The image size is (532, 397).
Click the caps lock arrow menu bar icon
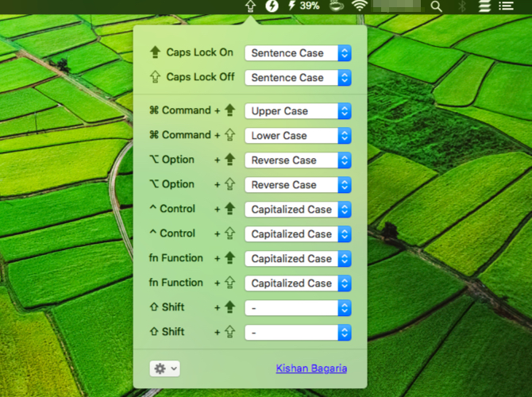(250, 6)
